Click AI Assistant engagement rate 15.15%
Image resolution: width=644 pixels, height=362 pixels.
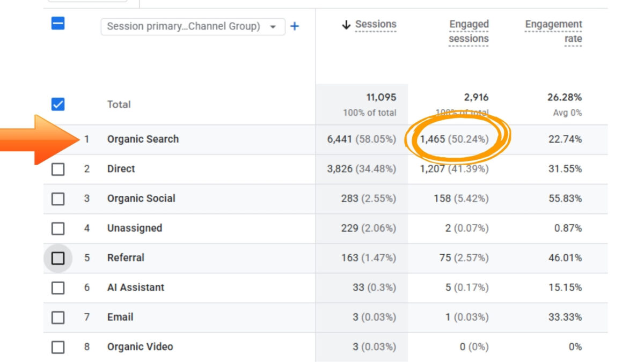point(565,287)
